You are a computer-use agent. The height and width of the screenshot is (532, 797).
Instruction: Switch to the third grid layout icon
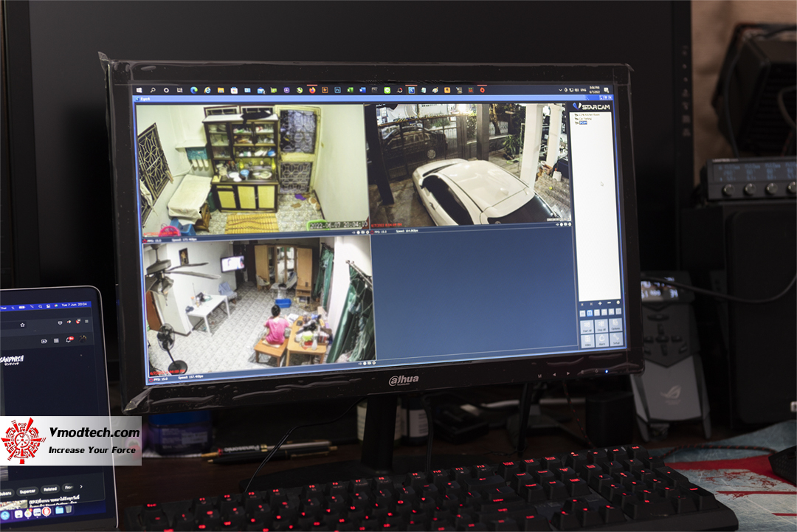tap(597, 313)
